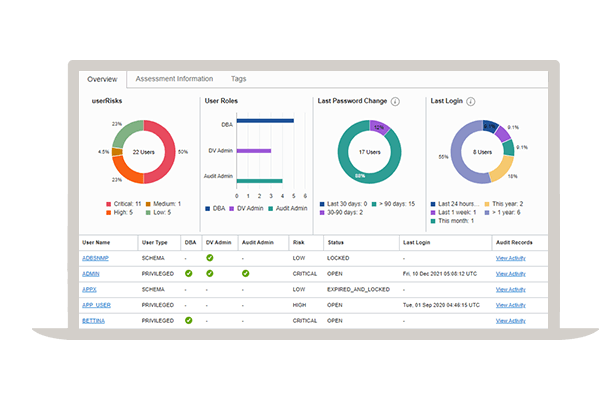Click the Audit Admin checkmark for ADMIN
600x400 pixels.
pyautogui.click(x=245, y=273)
